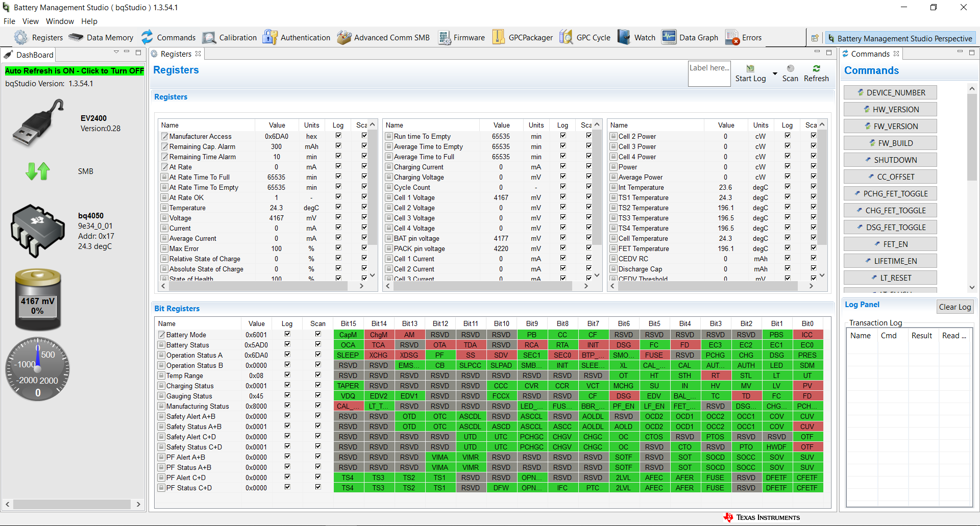Uncheck Log checkbox for Manufacturer Access
Screen dimensions: 980x526
point(338,136)
